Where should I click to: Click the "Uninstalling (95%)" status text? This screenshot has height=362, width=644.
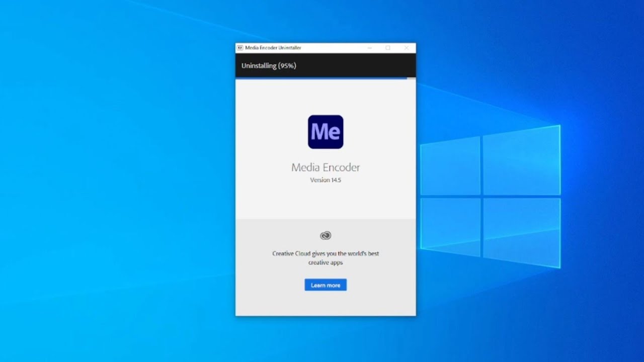point(269,66)
